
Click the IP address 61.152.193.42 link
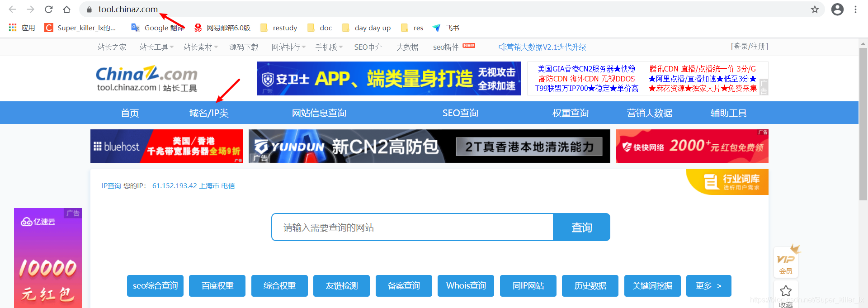tap(175, 186)
